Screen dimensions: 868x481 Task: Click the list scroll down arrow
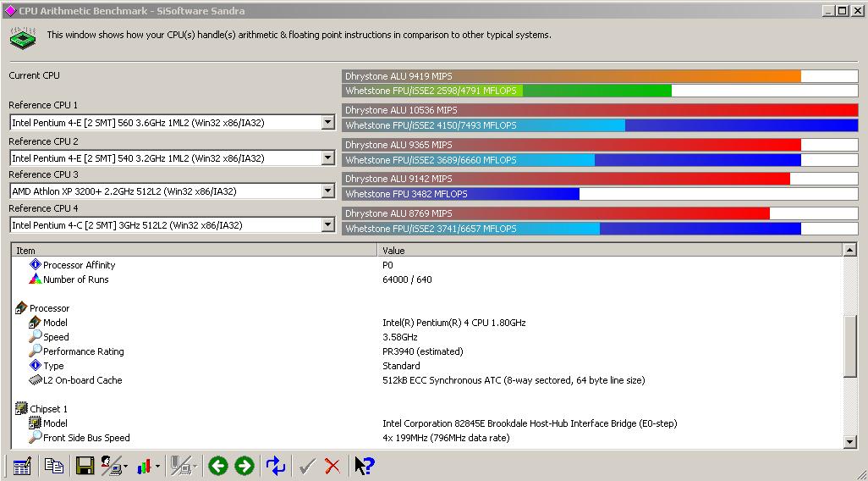pos(850,442)
